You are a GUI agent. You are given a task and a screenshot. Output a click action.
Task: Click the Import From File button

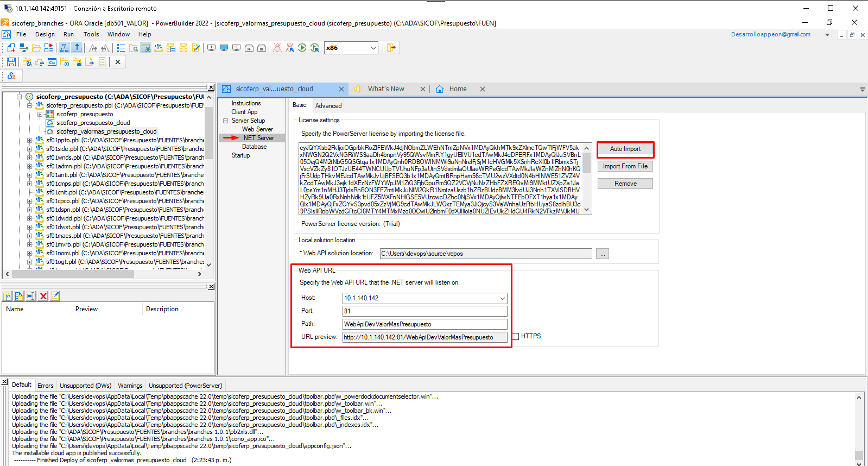(x=625, y=166)
